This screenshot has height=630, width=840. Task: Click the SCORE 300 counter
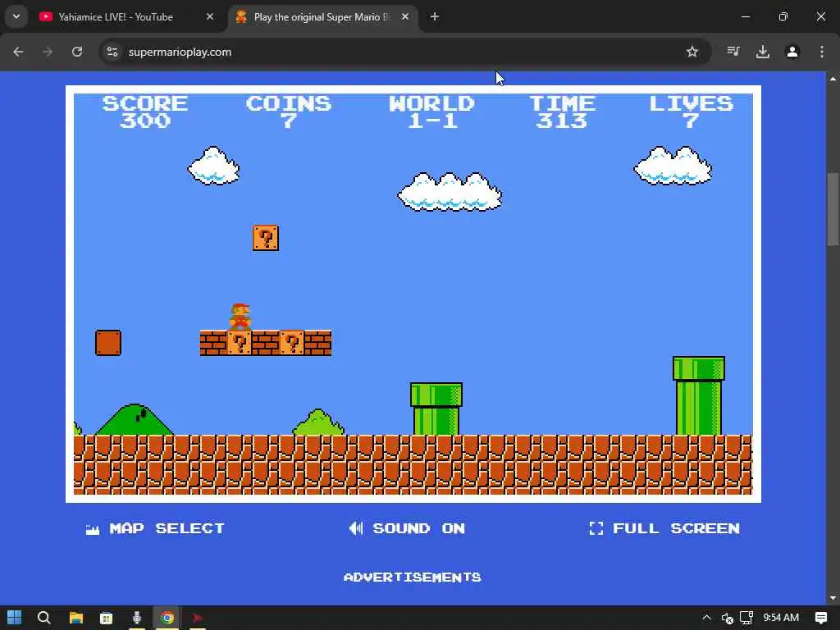pyautogui.click(x=145, y=112)
